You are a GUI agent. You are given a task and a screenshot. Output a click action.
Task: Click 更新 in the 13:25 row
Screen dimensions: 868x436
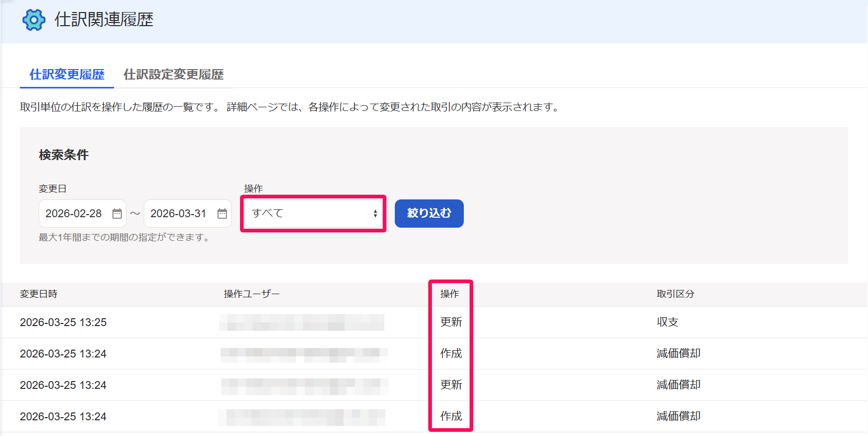451,322
